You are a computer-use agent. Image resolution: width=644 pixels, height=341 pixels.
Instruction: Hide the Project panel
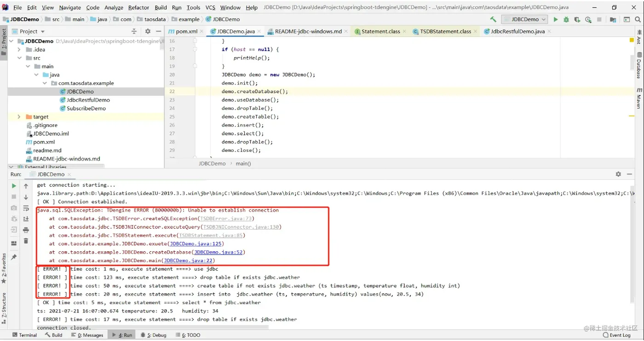click(x=159, y=31)
